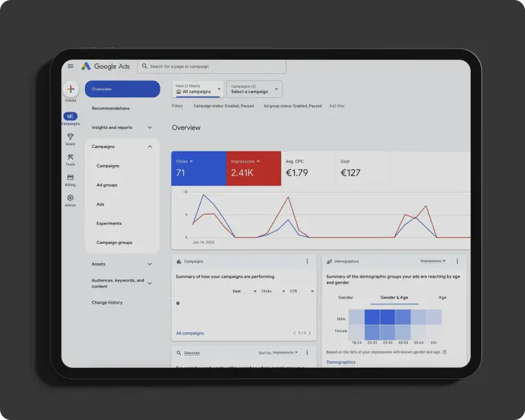Open the Billing card icon

point(71,177)
